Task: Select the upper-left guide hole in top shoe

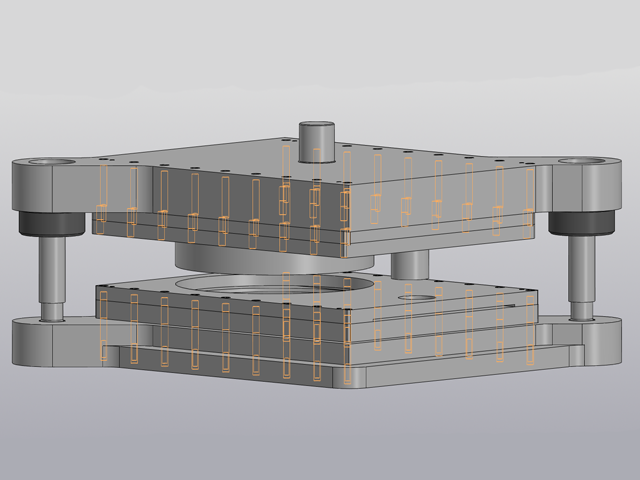Action: pos(52,162)
